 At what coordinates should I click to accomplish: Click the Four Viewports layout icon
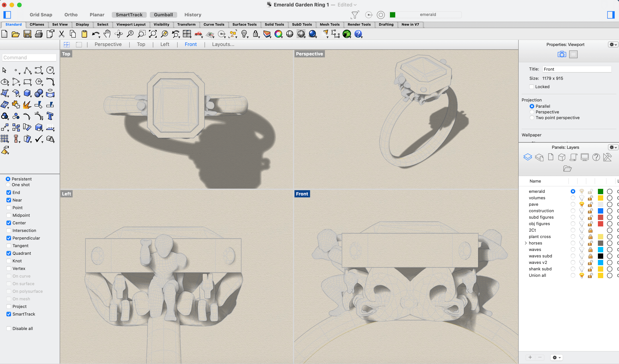[187, 34]
